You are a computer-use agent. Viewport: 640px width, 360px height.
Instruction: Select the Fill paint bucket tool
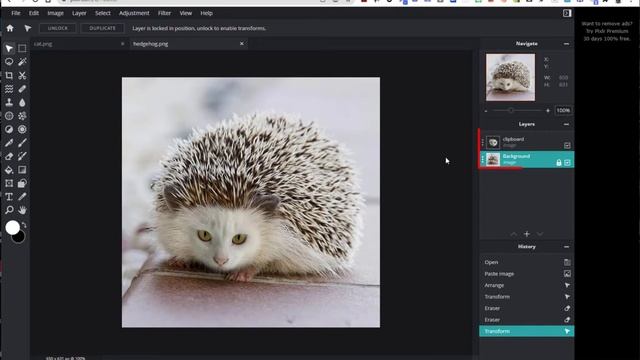pyautogui.click(x=9, y=170)
